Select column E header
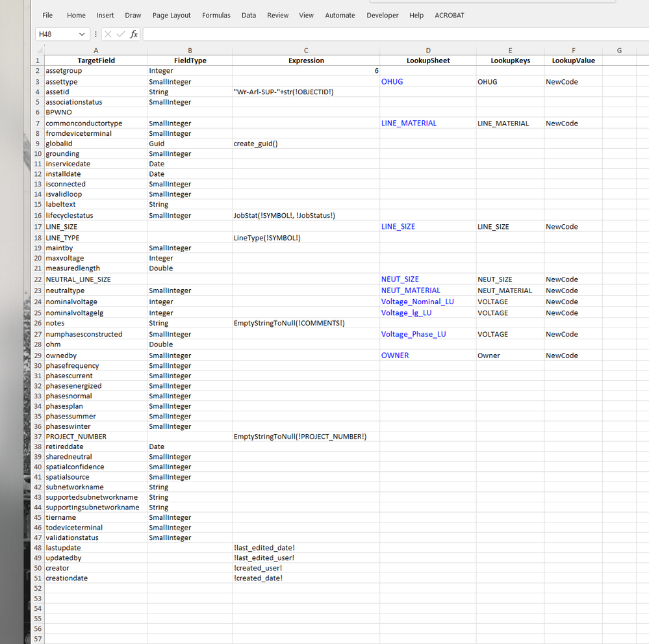 click(x=510, y=51)
